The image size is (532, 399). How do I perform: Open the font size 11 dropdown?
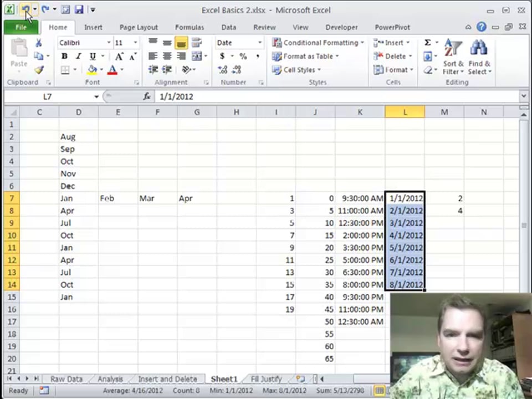tap(135, 43)
